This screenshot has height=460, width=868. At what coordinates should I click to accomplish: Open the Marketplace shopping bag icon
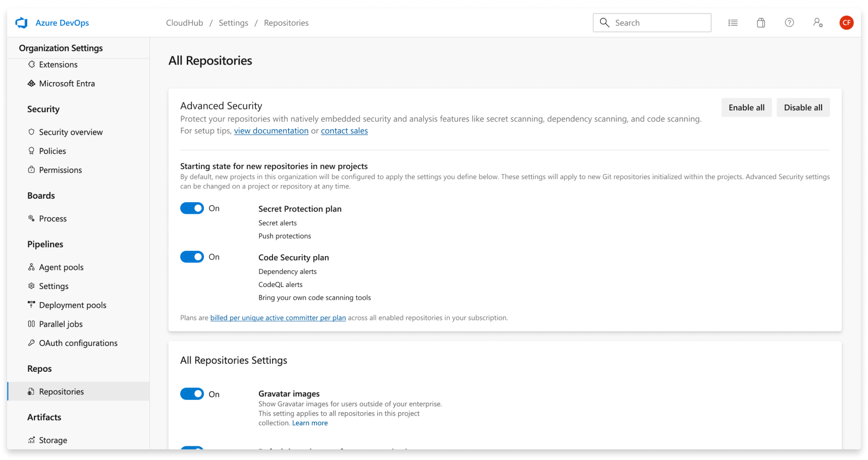click(761, 23)
